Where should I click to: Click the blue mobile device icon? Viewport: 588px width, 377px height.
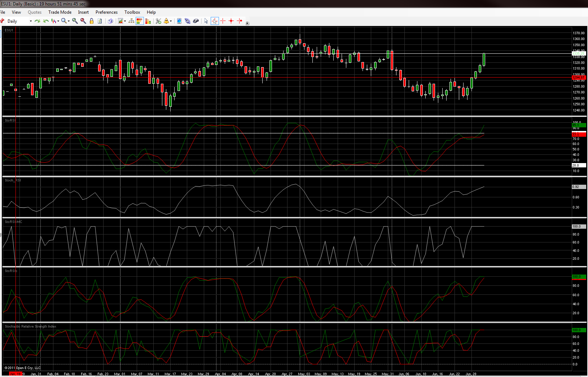pos(179,21)
